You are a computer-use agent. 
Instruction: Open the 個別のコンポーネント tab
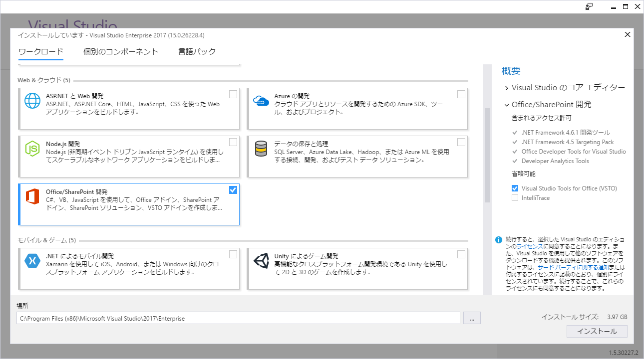[x=121, y=51]
